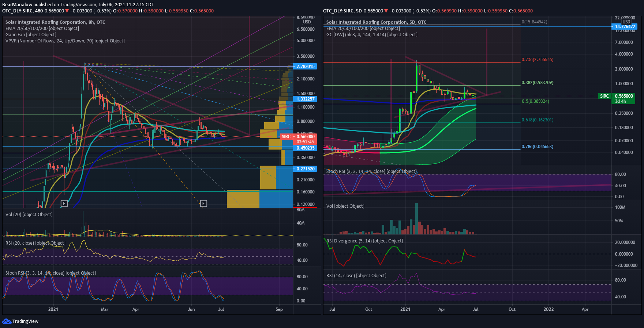Click the Fib level 0.786(0.046653) label
This screenshot has height=328, width=644.
(x=537, y=146)
